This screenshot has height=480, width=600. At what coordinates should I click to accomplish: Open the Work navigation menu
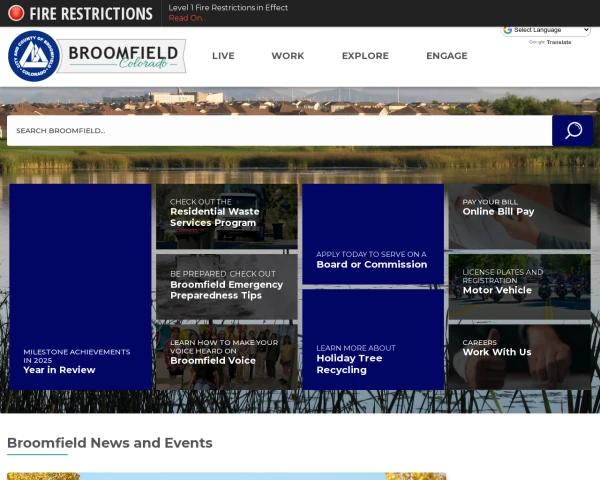pos(287,56)
